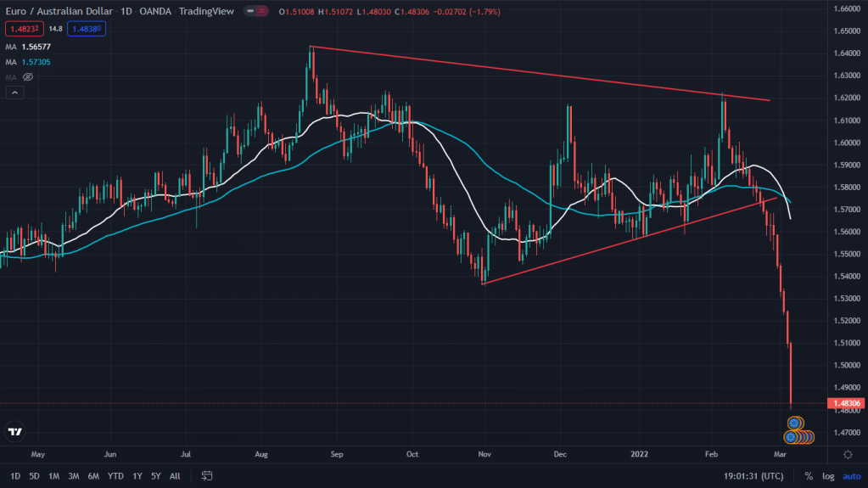
Task: Open the timezone menu showing UTC time
Action: tap(753, 475)
